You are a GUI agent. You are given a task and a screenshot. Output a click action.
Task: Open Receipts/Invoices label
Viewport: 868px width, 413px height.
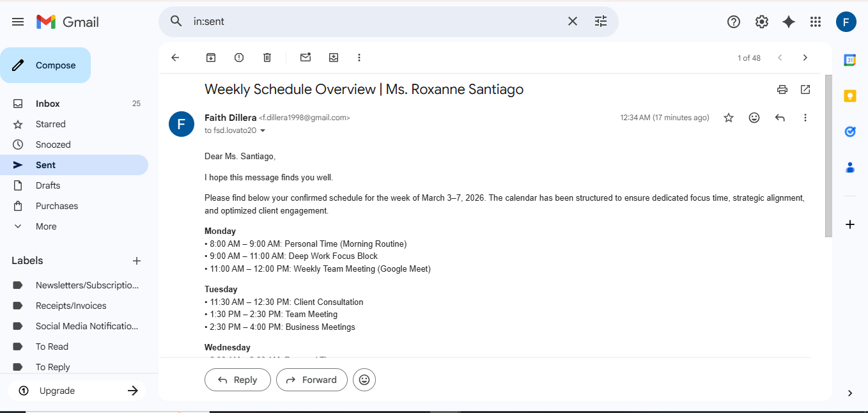click(74, 306)
